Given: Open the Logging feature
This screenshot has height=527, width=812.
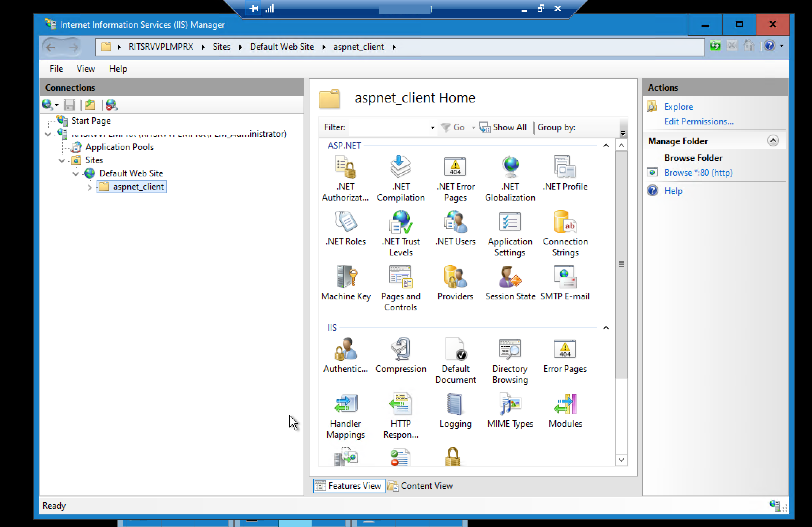Looking at the screenshot, I should point(455,411).
